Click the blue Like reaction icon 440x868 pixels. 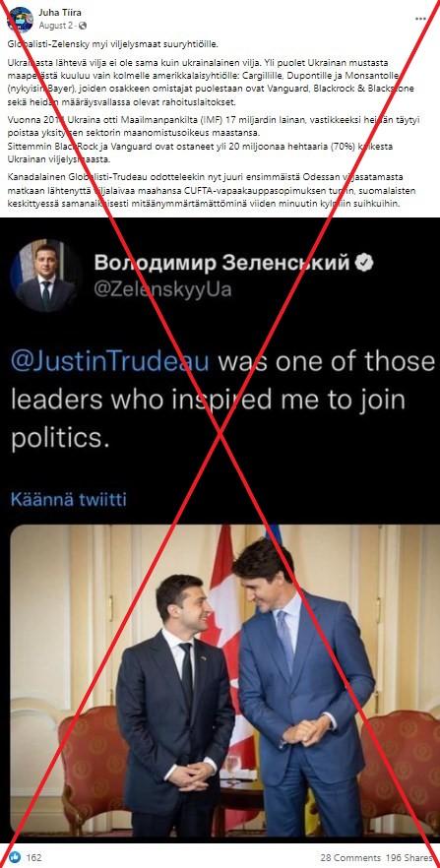click(15, 856)
